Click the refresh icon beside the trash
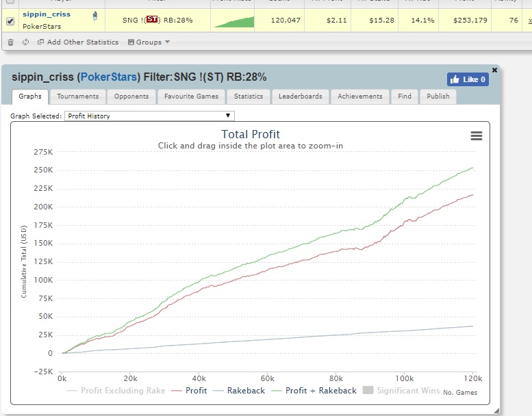 point(25,42)
